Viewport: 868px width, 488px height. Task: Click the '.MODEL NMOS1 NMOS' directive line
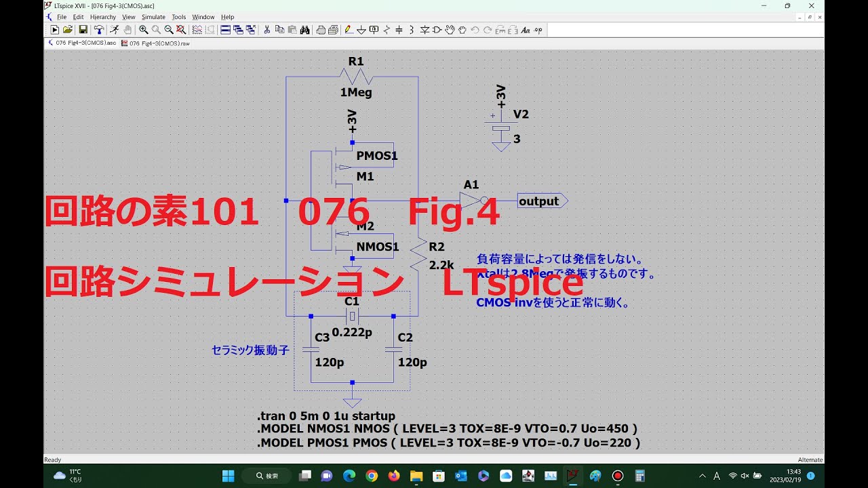point(447,429)
